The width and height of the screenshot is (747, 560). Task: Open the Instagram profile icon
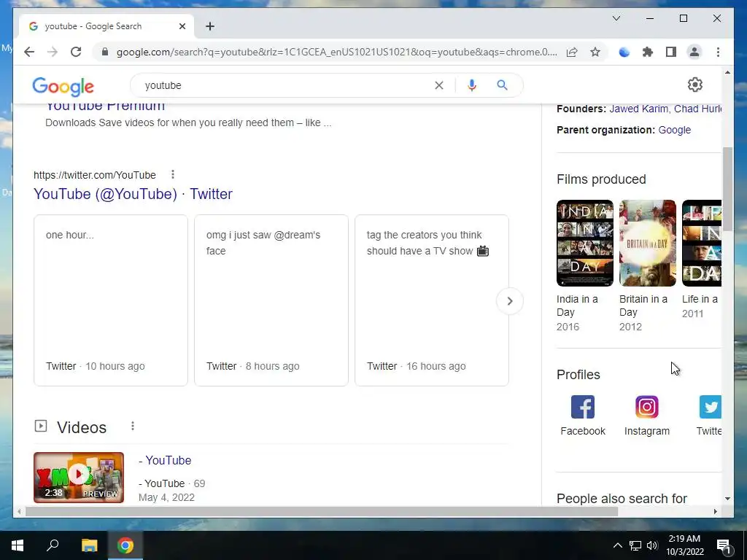click(646, 407)
